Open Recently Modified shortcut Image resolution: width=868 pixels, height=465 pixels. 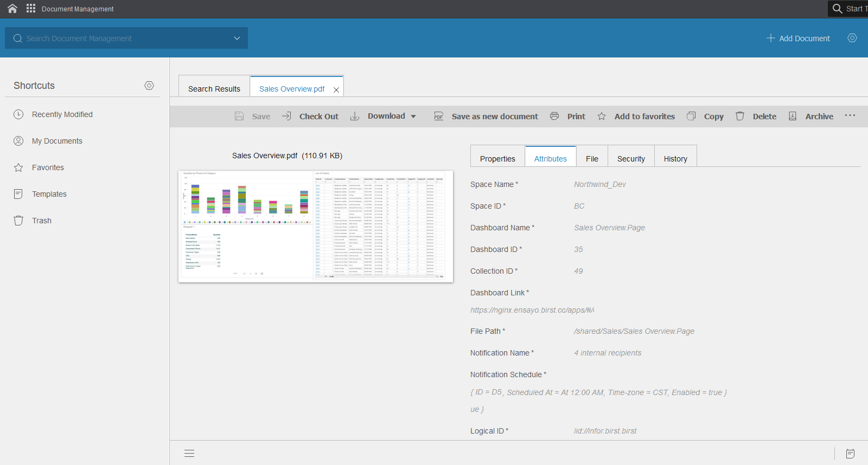tap(62, 114)
